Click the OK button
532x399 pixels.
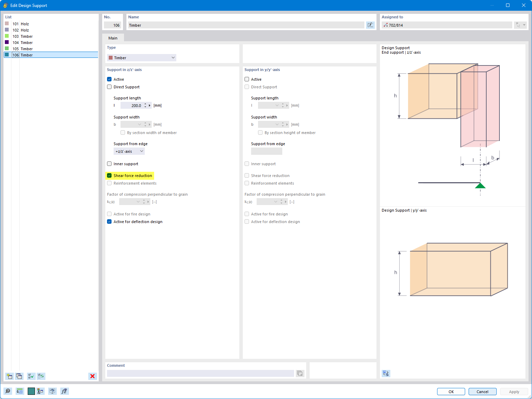coord(451,392)
